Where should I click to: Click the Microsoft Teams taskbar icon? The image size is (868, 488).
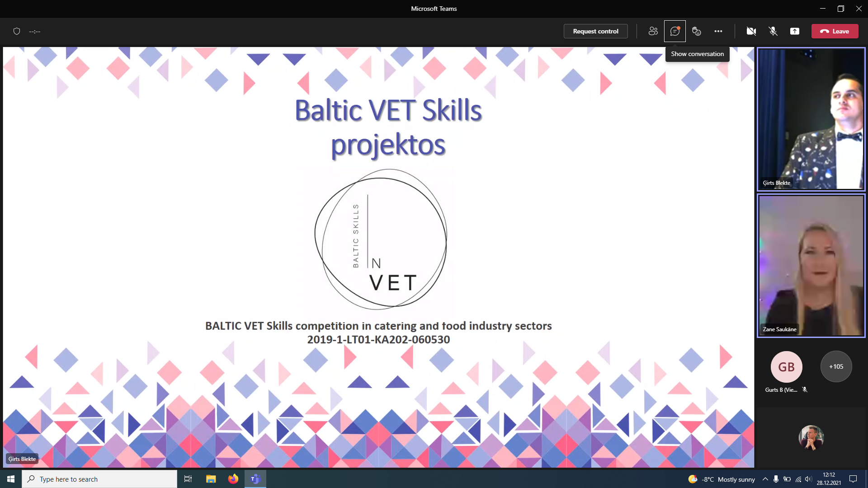point(255,479)
